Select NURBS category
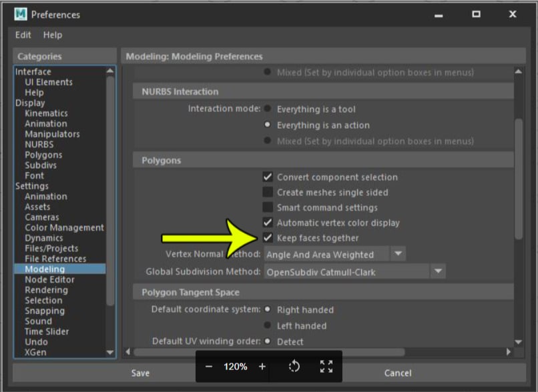This screenshot has width=538, height=392. click(39, 144)
